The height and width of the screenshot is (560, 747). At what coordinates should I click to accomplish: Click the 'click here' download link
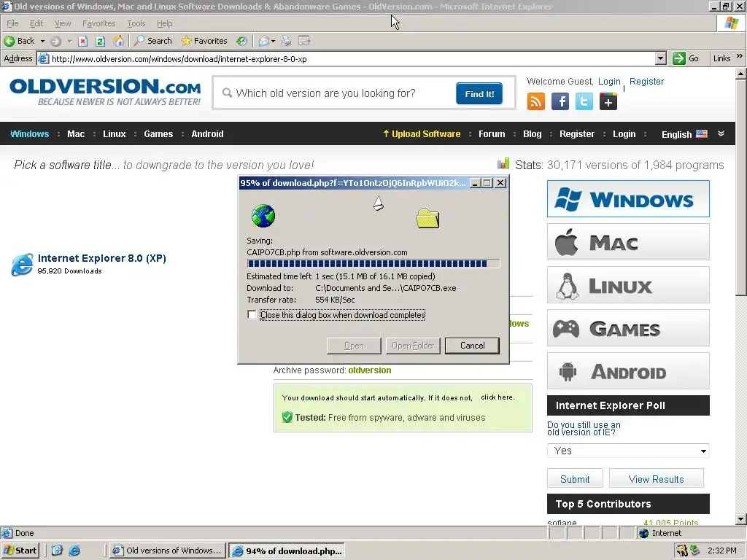(498, 397)
